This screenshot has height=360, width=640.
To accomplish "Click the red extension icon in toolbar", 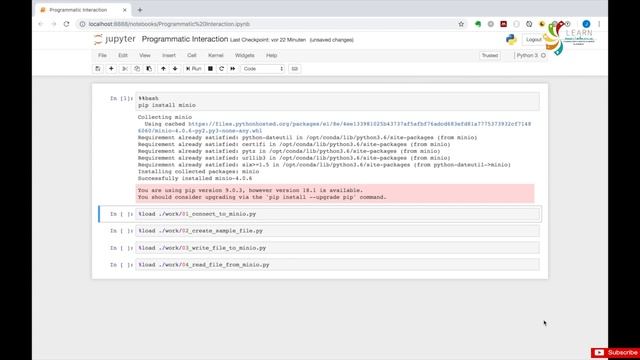I will click(503, 24).
